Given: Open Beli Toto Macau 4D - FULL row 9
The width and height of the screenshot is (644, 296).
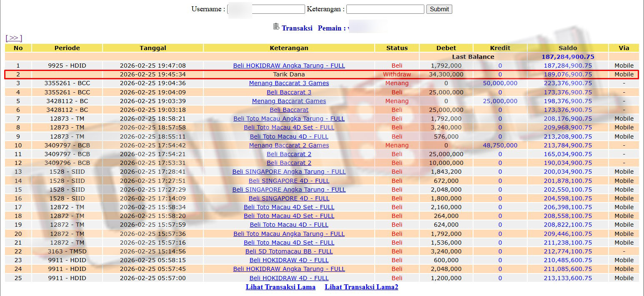Looking at the screenshot, I should [289, 137].
